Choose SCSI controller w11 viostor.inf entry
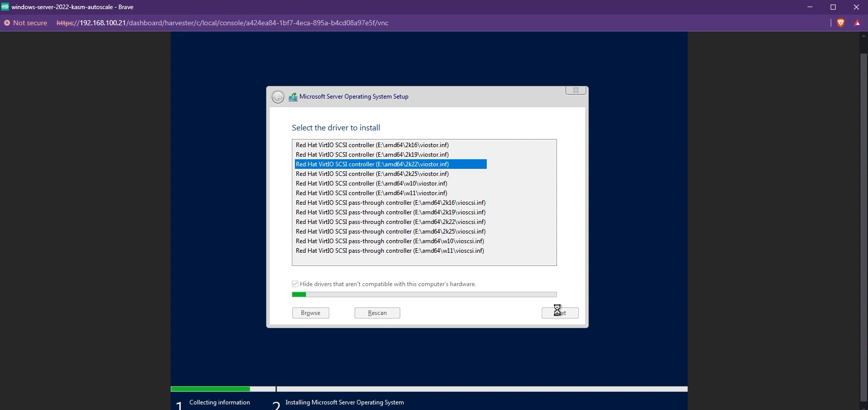 (371, 193)
